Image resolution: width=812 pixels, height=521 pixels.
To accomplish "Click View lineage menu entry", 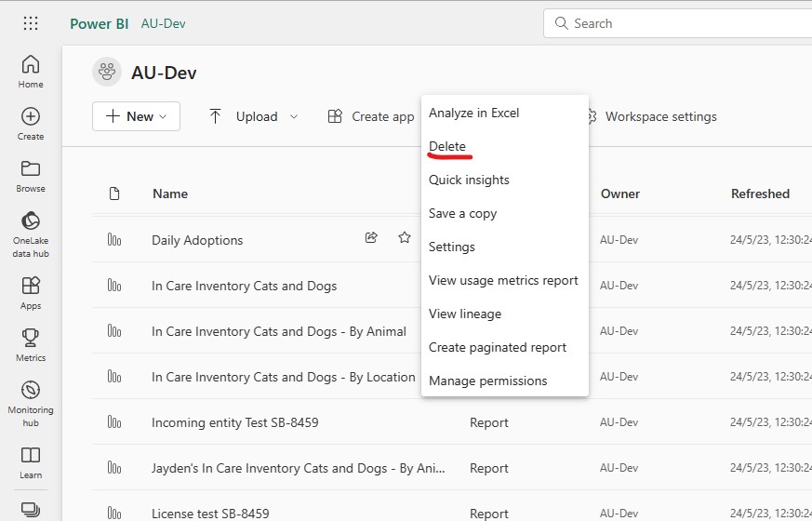I will (x=465, y=314).
